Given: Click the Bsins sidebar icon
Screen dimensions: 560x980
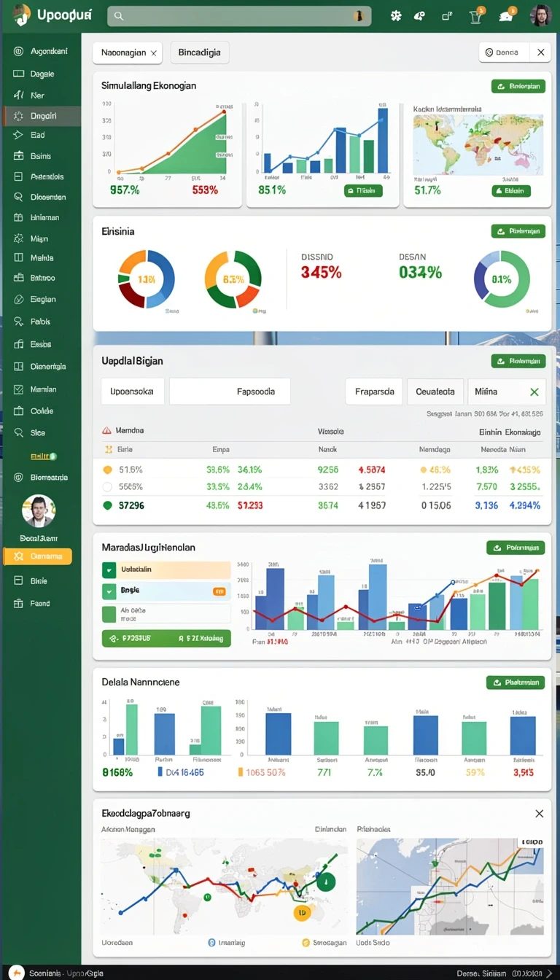Looking at the screenshot, I should 18,155.
